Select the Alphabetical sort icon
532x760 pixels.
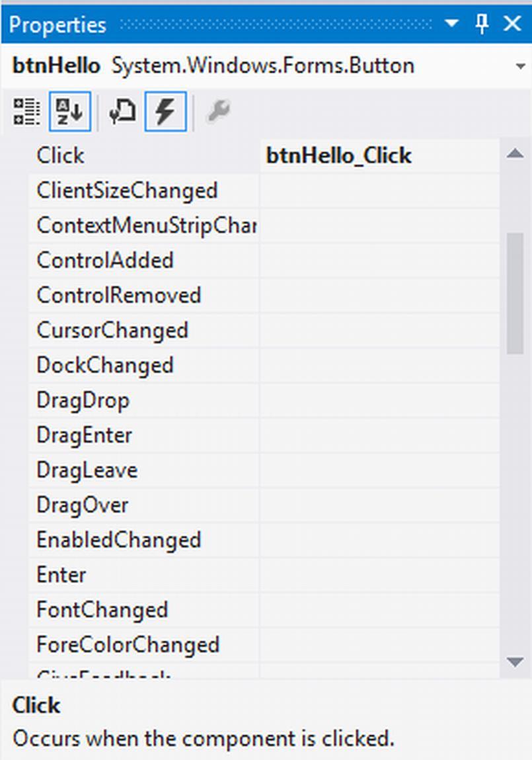[x=69, y=112]
